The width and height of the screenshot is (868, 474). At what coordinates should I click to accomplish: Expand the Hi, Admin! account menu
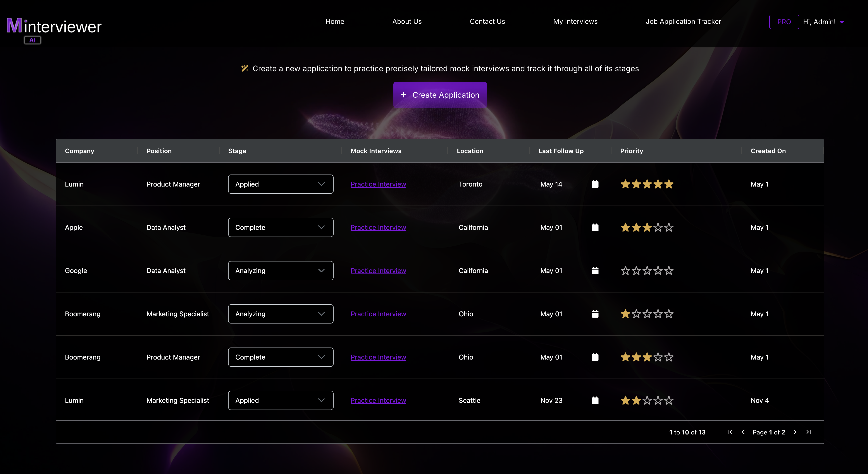pyautogui.click(x=823, y=22)
